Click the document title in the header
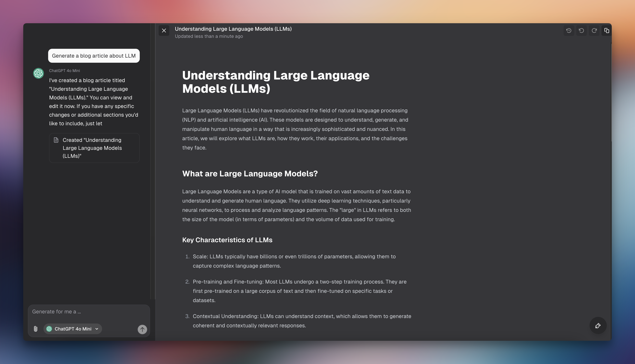The width and height of the screenshot is (635, 364). [233, 29]
